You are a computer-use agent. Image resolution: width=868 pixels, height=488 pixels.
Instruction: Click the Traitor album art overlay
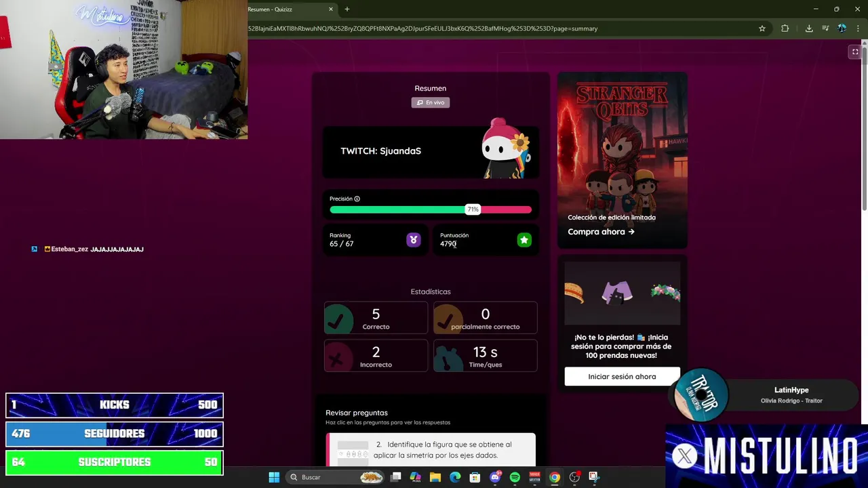[701, 395]
